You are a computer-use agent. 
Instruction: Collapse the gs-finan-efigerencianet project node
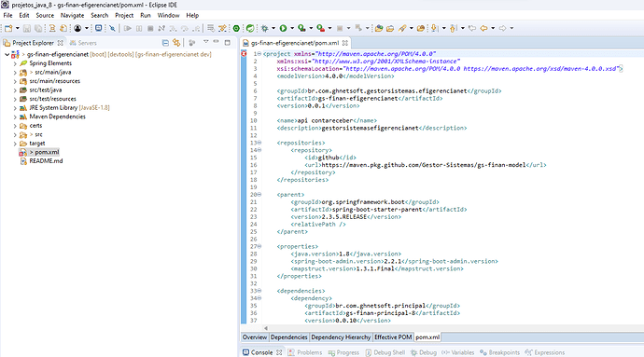pyautogui.click(x=7, y=54)
